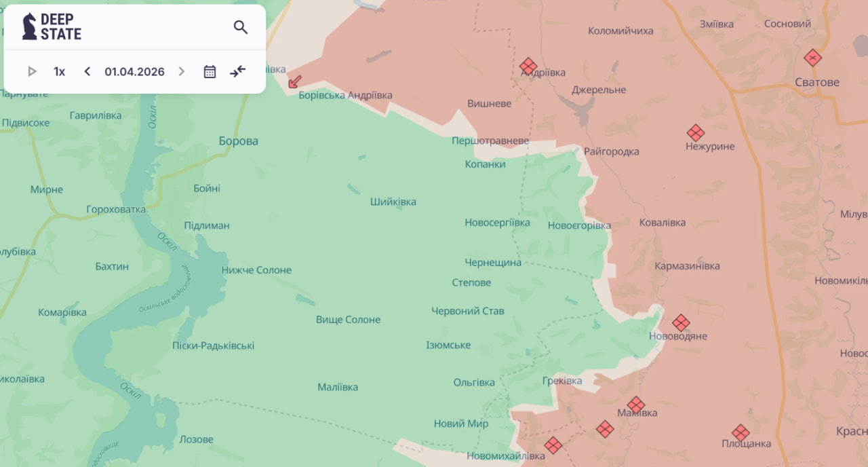Click the Копанки label

point(485,164)
